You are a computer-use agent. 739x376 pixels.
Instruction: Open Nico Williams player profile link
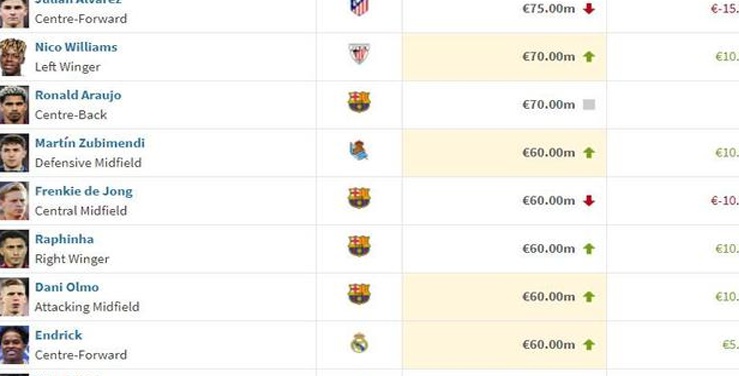(76, 47)
